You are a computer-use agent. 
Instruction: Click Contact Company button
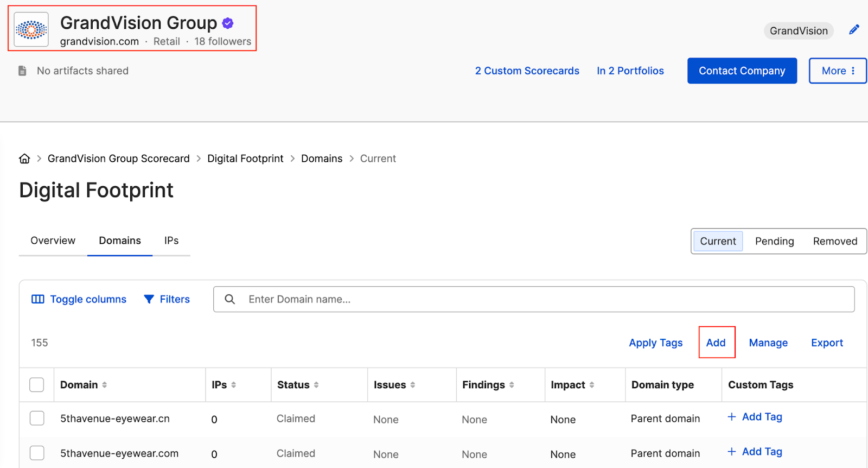point(742,71)
